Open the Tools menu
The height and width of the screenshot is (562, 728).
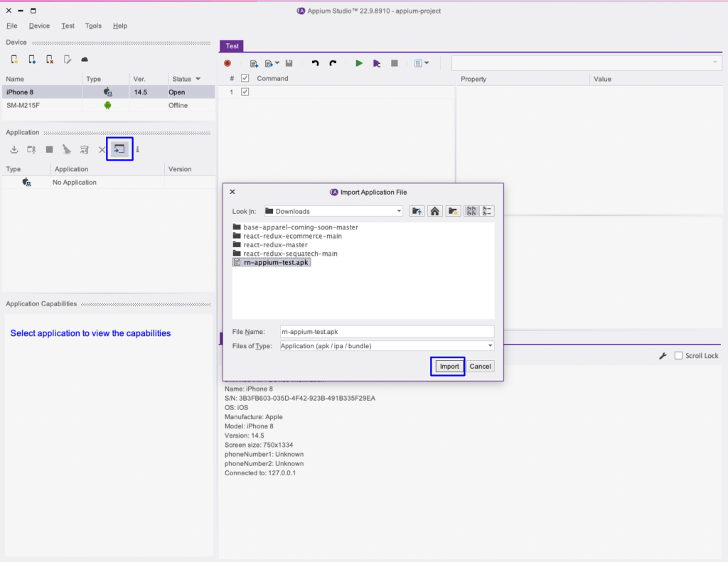coord(93,26)
